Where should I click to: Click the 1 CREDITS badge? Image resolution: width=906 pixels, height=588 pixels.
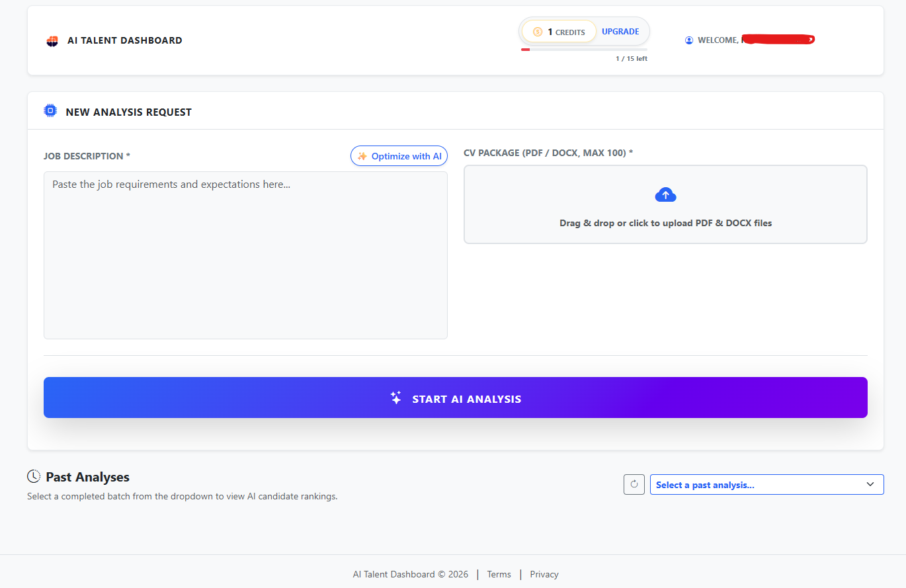click(559, 31)
